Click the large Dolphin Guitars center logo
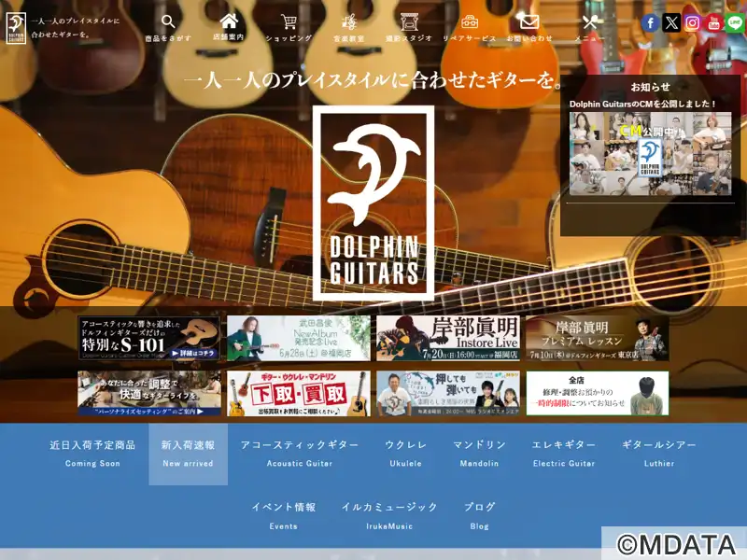Viewport: 747px width, 560px height. coord(373,203)
